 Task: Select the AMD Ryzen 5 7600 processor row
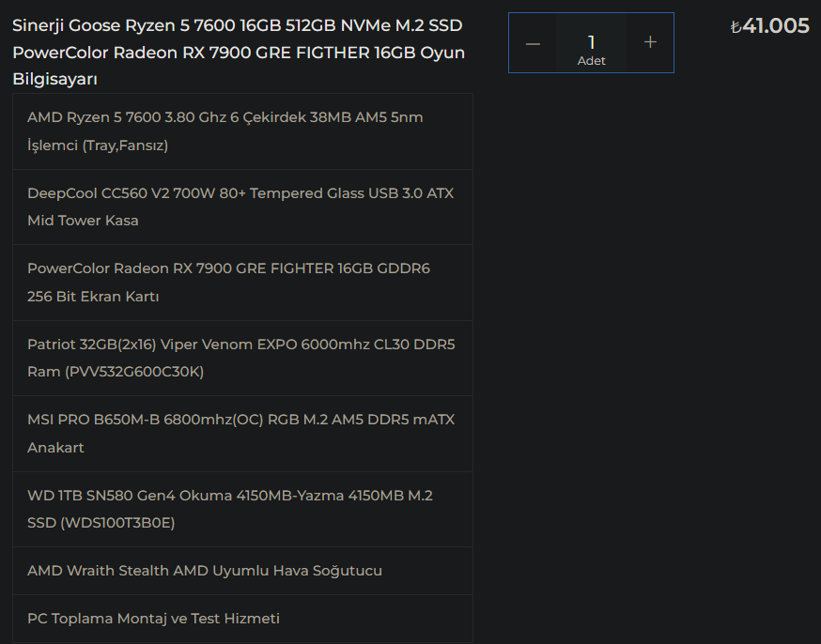243,131
